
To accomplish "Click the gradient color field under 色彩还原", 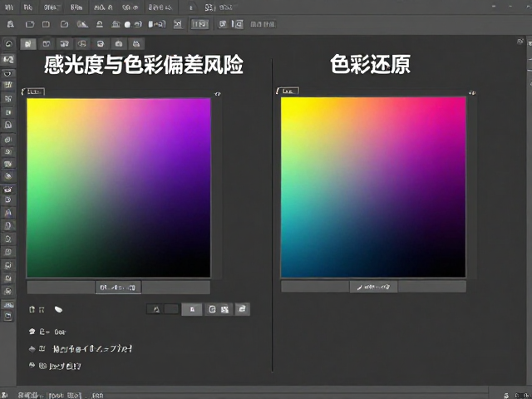I will point(373,187).
